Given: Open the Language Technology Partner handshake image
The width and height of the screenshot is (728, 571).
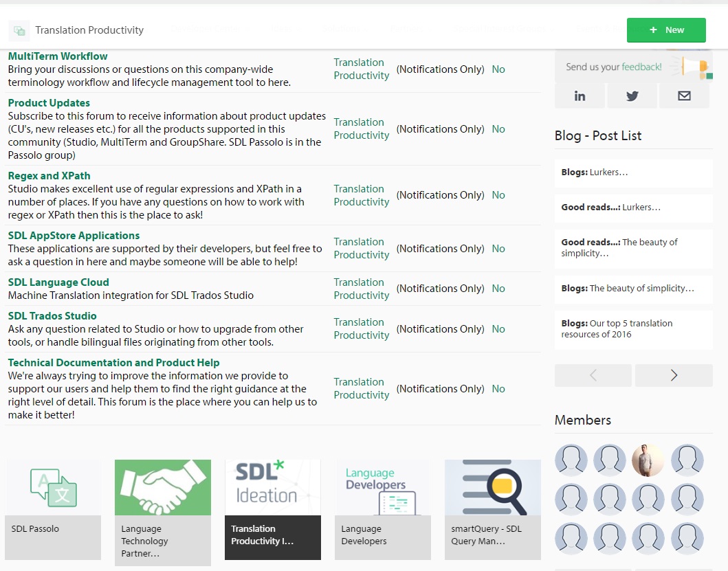Looking at the screenshot, I should point(162,487).
